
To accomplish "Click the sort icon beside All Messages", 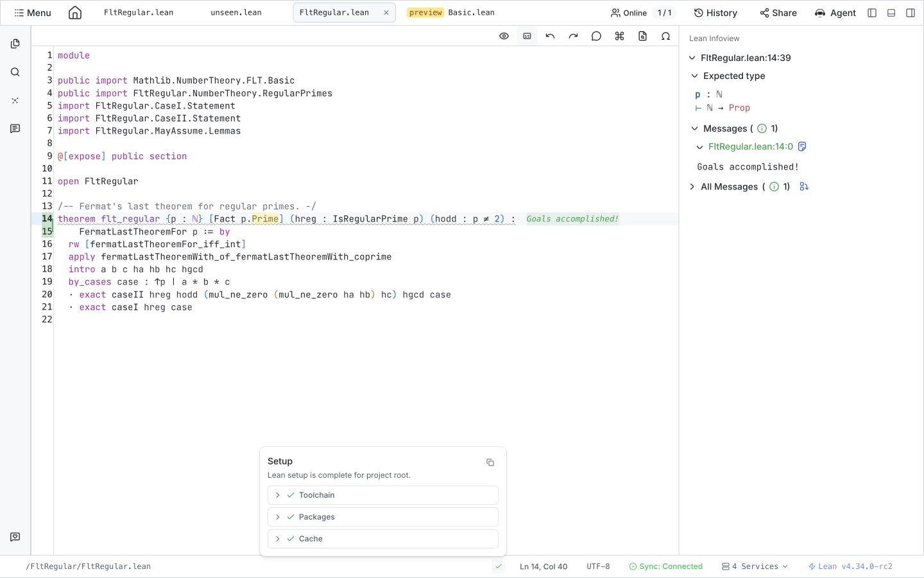I will [x=804, y=186].
